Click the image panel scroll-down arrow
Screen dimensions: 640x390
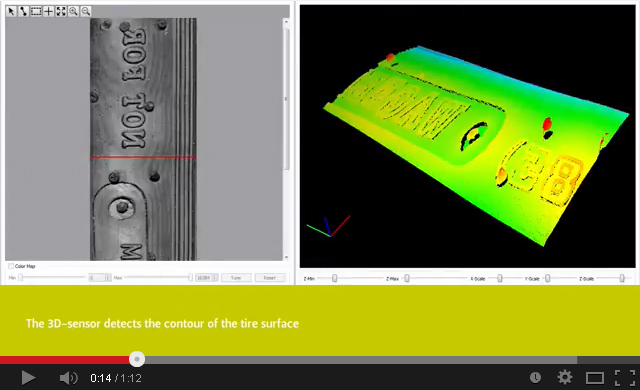(286, 257)
